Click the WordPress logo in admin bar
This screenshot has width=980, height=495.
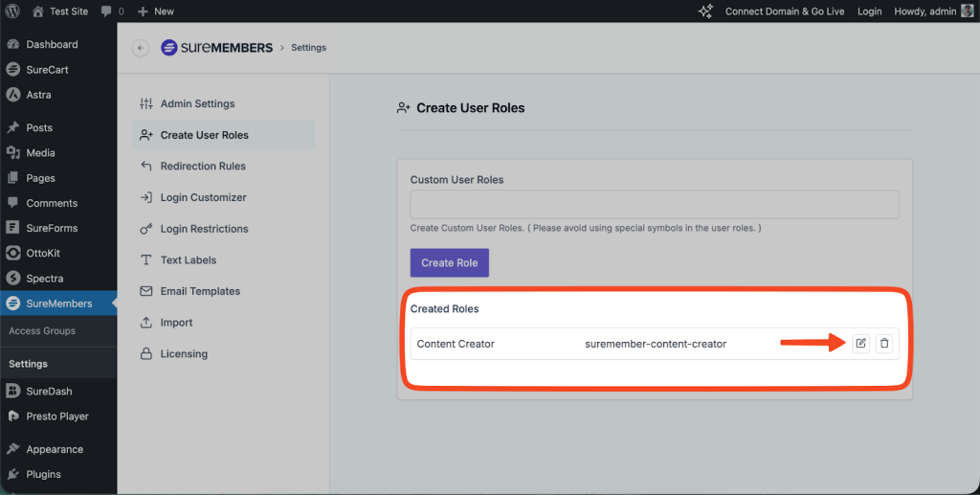tap(12, 11)
